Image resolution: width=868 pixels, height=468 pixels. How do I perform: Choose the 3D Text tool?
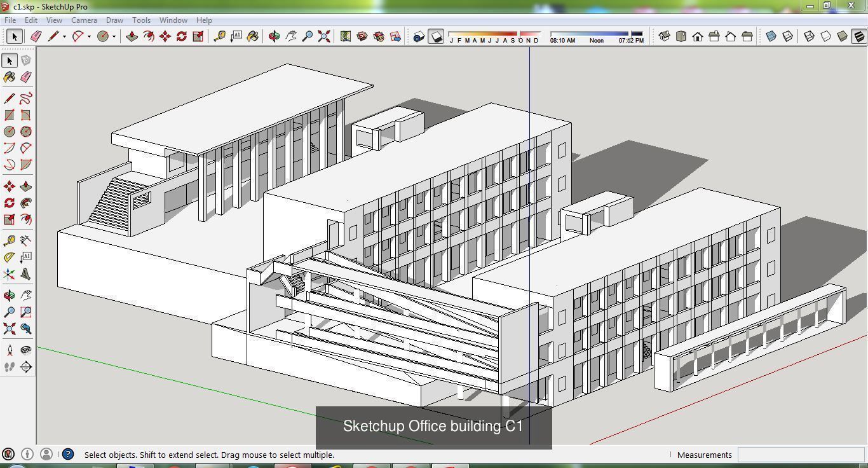coord(26,274)
